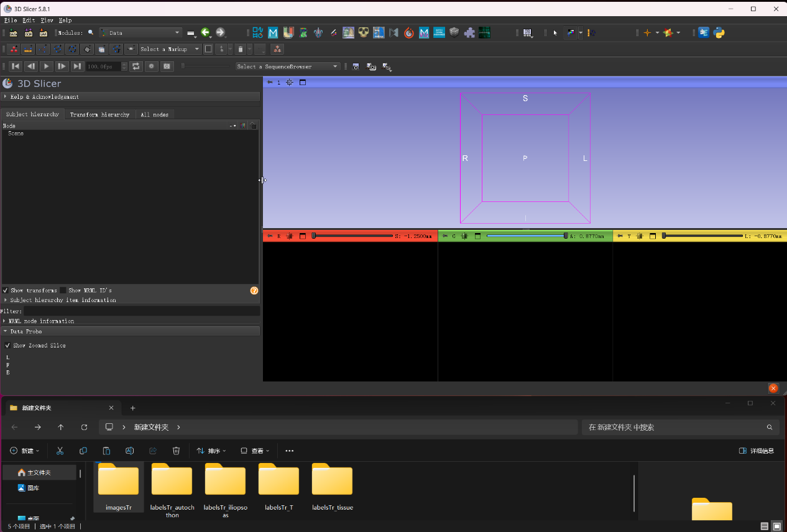The width and height of the screenshot is (787, 532).
Task: Open the Python console
Action: 719,33
